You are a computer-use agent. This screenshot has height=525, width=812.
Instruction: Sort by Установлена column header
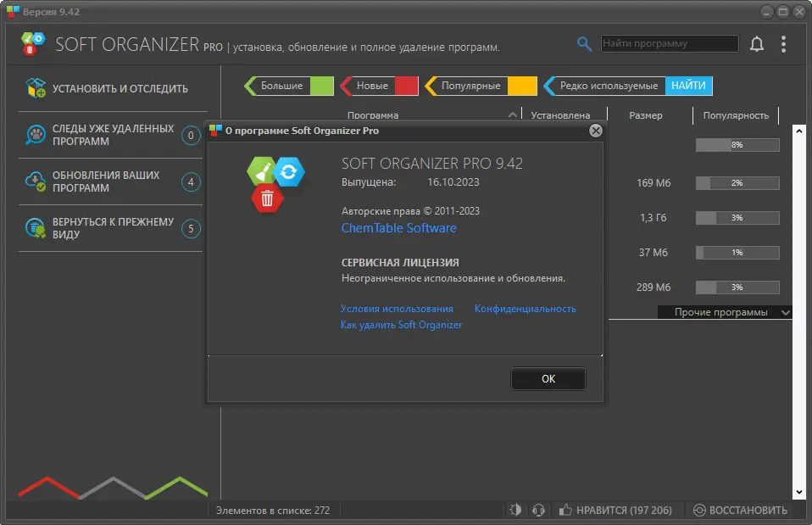tap(560, 115)
